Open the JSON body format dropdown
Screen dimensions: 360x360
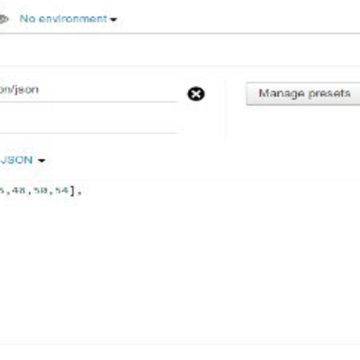[22, 160]
